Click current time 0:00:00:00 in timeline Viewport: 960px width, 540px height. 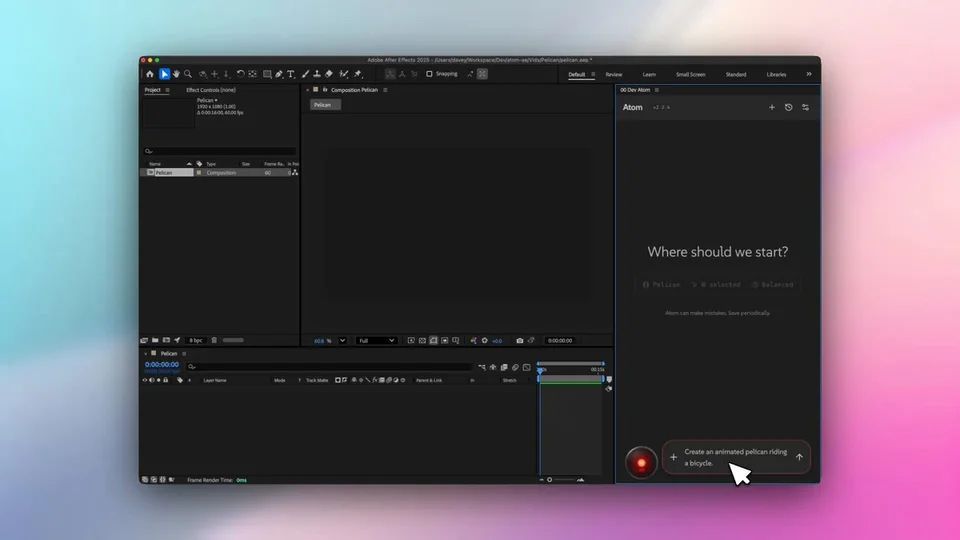[x=162, y=364]
